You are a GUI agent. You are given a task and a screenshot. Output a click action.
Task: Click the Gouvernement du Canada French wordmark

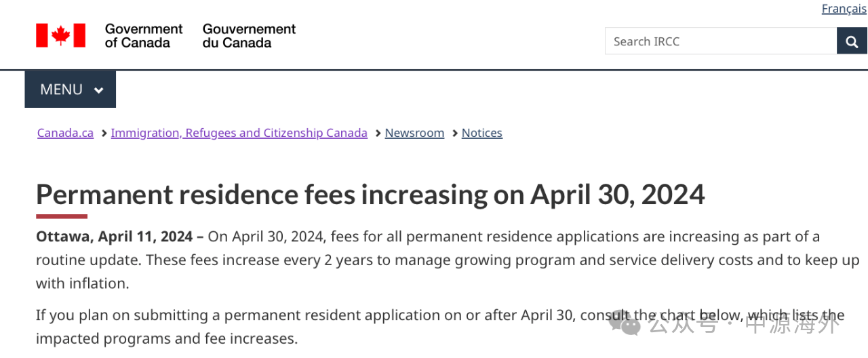tap(249, 36)
